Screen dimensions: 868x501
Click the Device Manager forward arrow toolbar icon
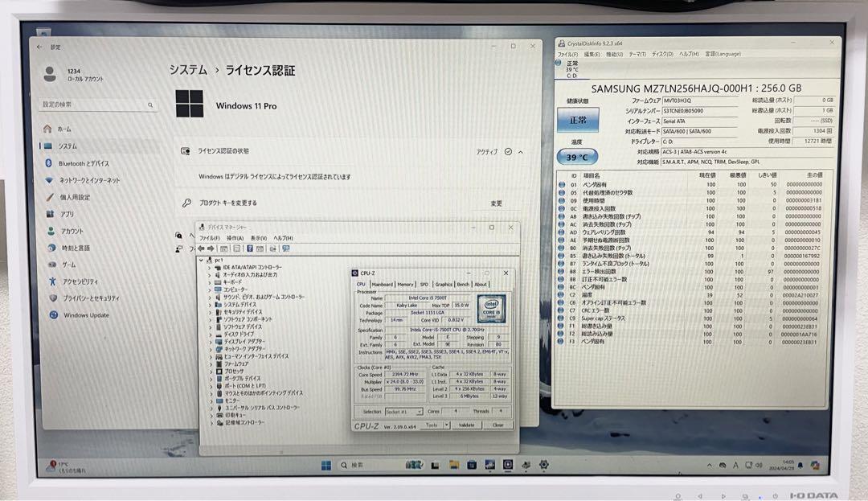(x=211, y=249)
